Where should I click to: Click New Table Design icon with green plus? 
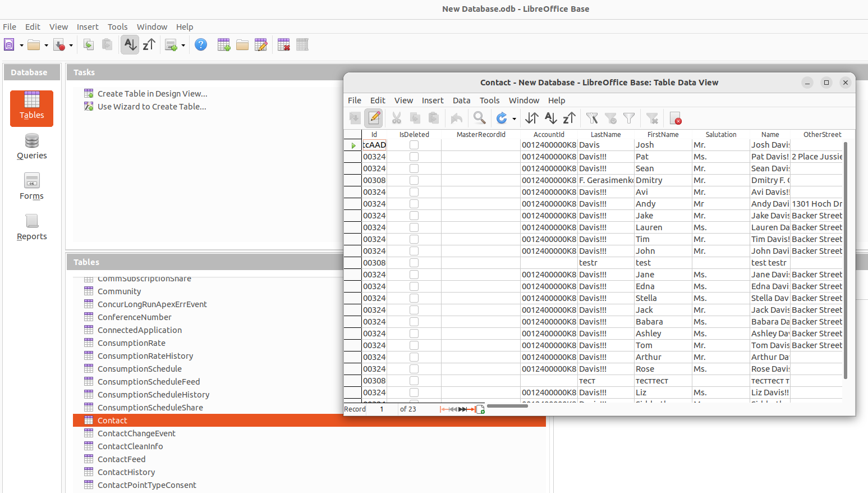[224, 45]
